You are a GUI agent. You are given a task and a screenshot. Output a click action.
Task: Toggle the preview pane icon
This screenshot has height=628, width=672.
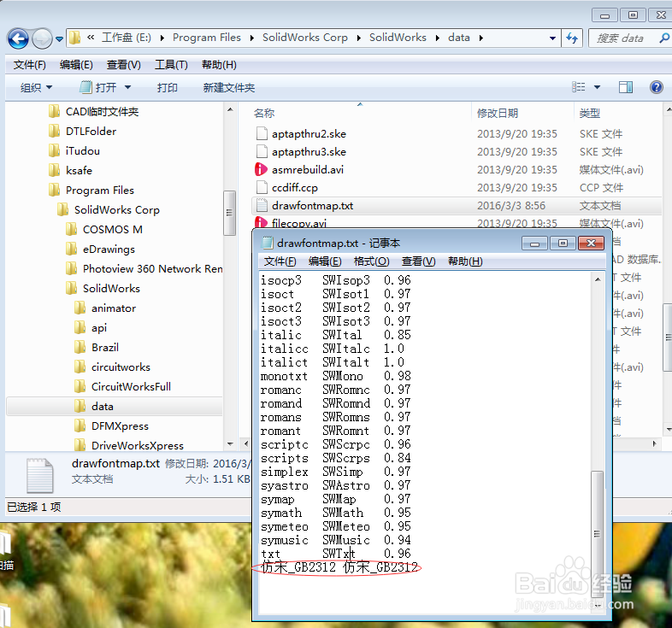(x=626, y=87)
